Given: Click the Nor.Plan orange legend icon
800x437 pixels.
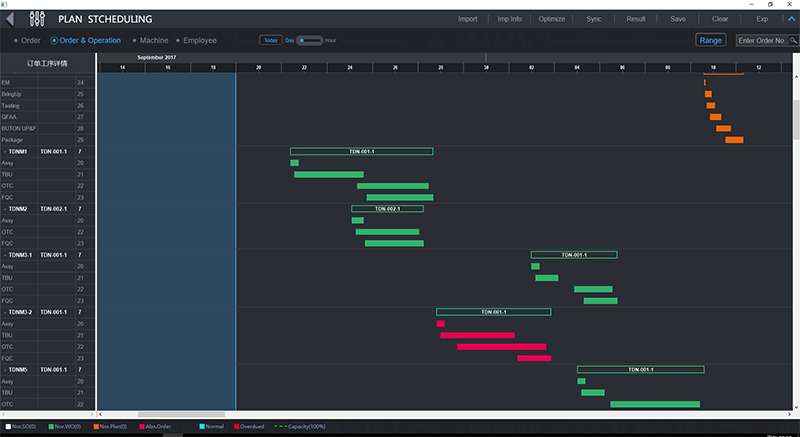Looking at the screenshot, I should [96, 427].
